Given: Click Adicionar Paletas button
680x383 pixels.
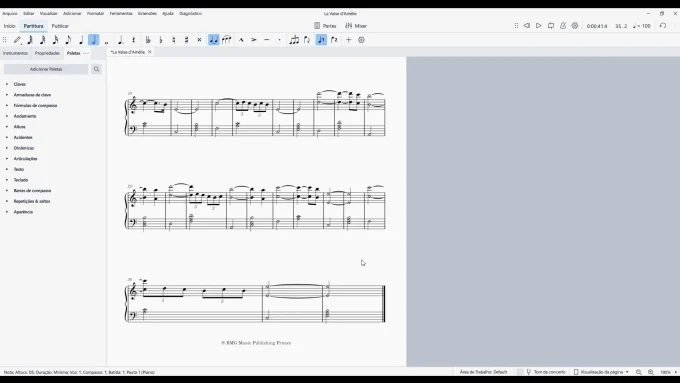Looking at the screenshot, I should [46, 69].
